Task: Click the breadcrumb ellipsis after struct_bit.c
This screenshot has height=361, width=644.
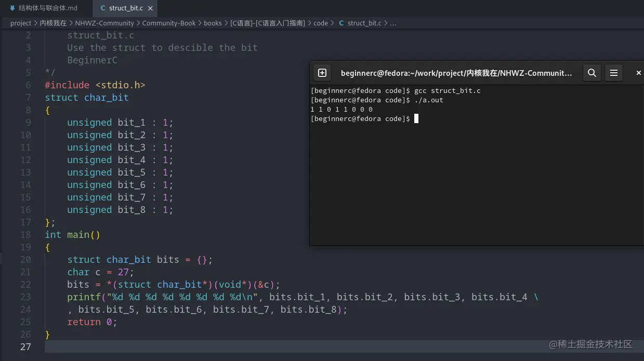Action: click(393, 23)
